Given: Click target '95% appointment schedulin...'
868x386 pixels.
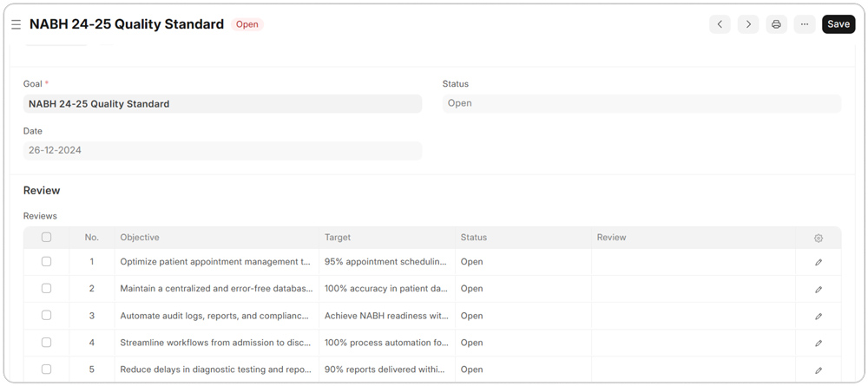Looking at the screenshot, I should click(387, 262).
